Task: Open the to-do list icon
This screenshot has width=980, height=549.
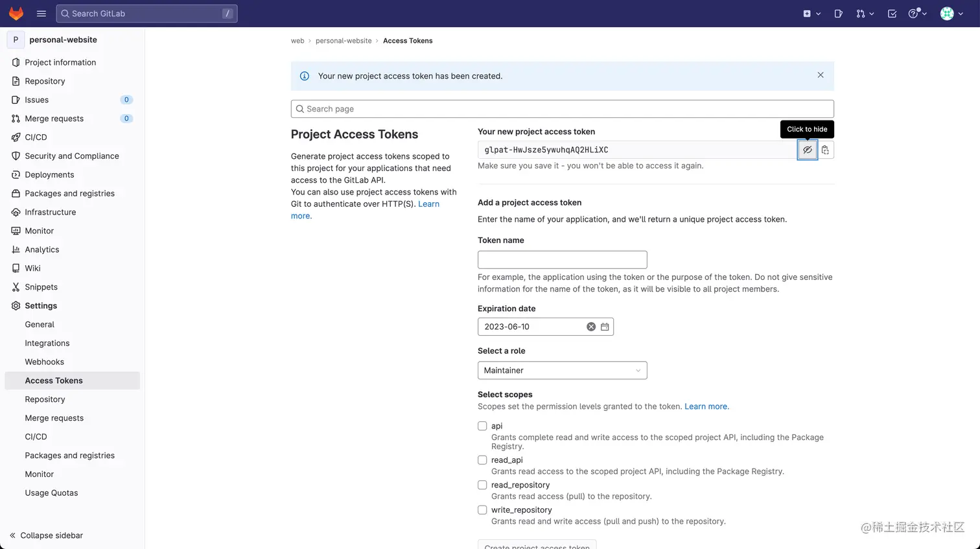Action: 892,14
